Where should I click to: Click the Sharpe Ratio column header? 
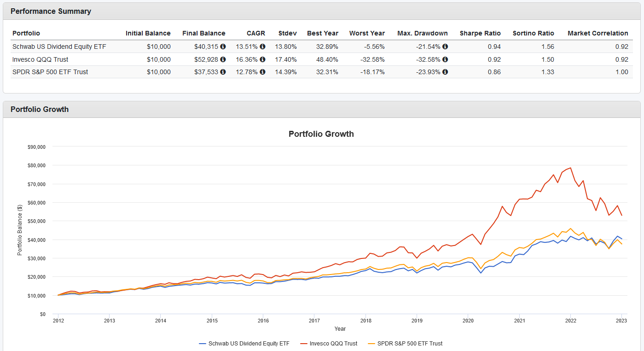480,33
